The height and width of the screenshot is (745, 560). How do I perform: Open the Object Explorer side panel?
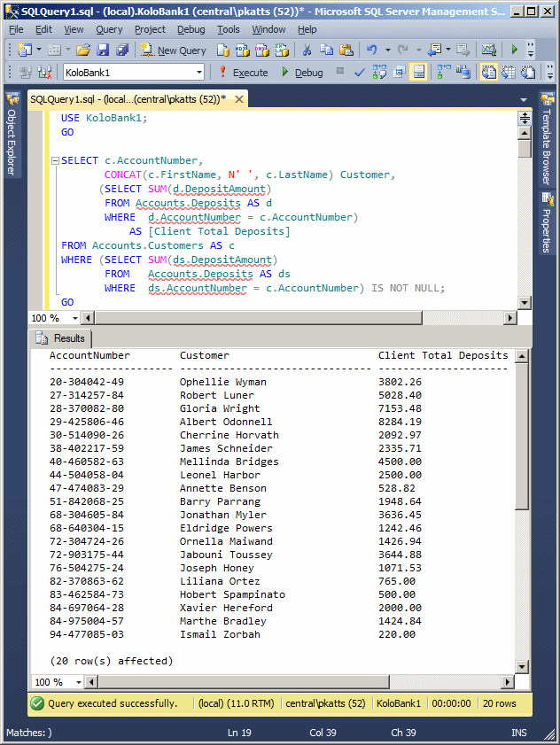12,134
